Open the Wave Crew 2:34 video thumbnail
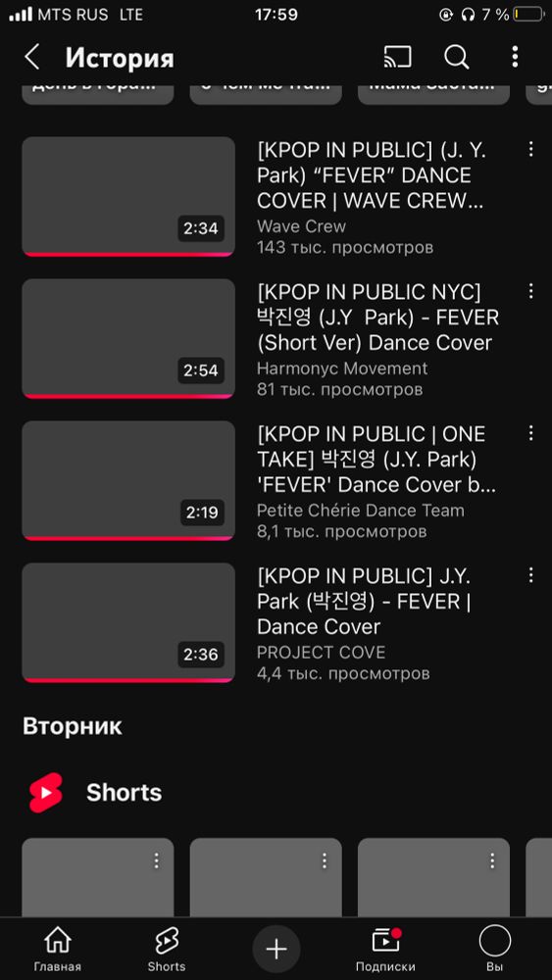Viewport: 552px width, 980px height. point(128,196)
